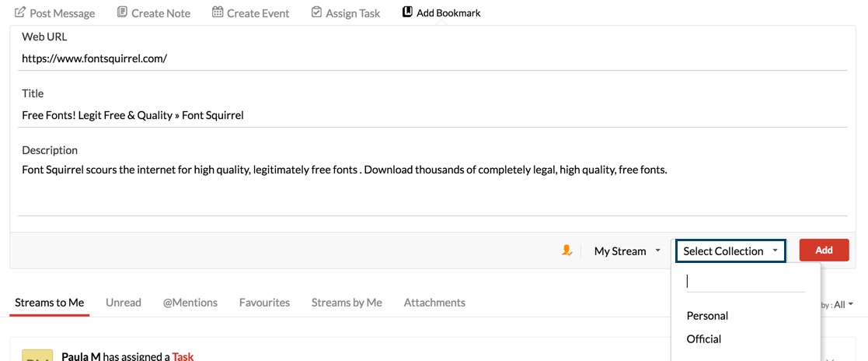Viewport: 868px width, 361px height.
Task: Click the Assign Task clipboard icon
Action: tap(316, 12)
